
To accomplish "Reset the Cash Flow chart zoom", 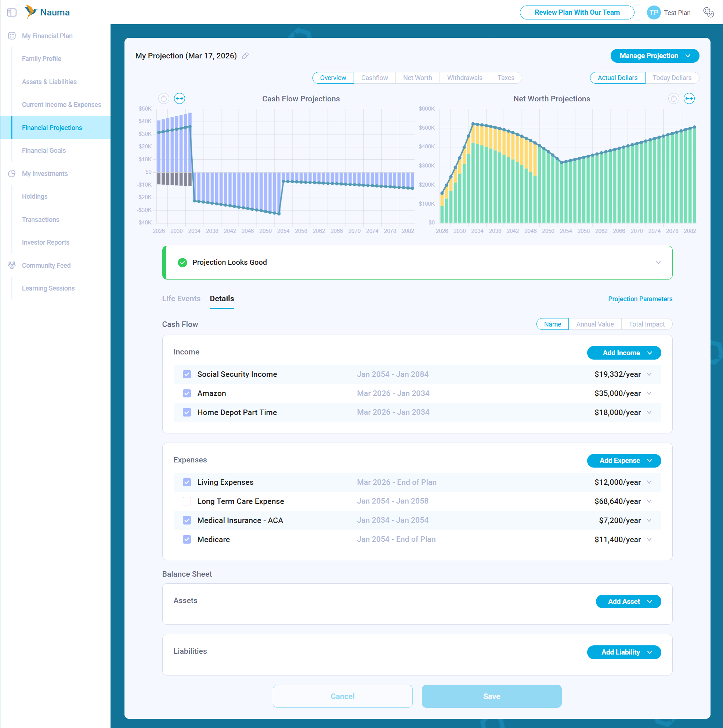I will pyautogui.click(x=163, y=99).
